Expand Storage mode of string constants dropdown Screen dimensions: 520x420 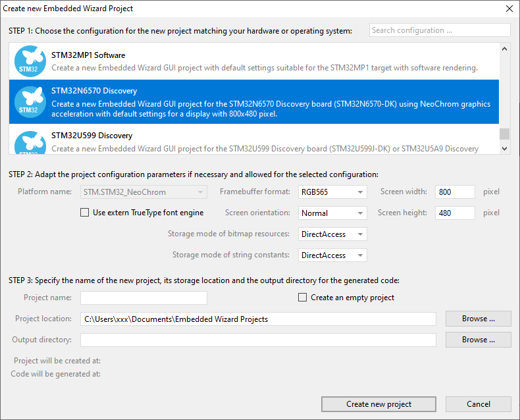pos(332,255)
